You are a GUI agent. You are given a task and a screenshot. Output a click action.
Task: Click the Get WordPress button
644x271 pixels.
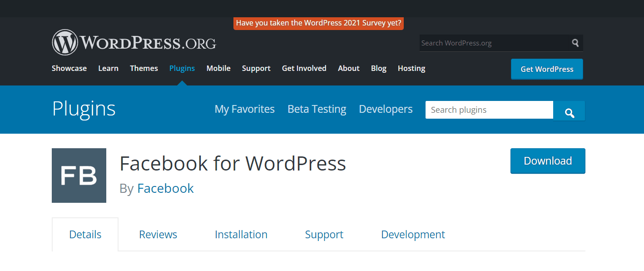click(547, 69)
